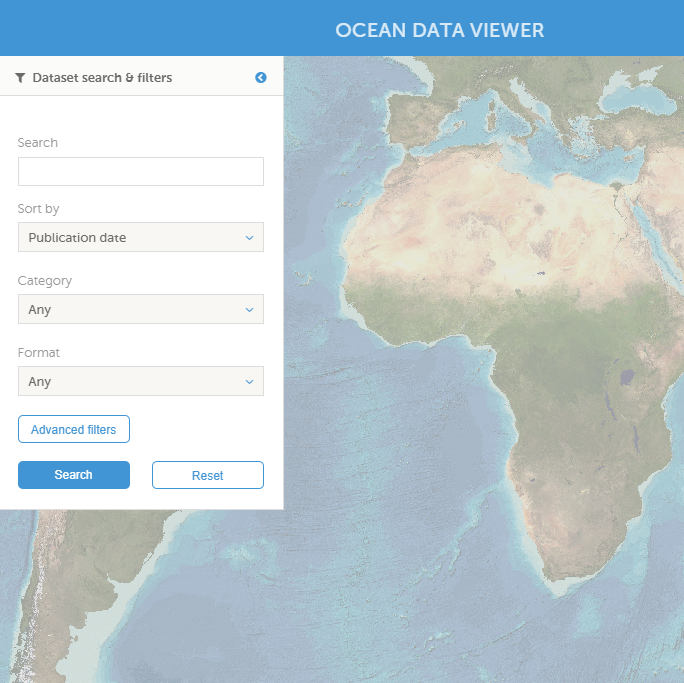
Task: Collapse the dataset search panel with the arrow icon
Action: 261,77
